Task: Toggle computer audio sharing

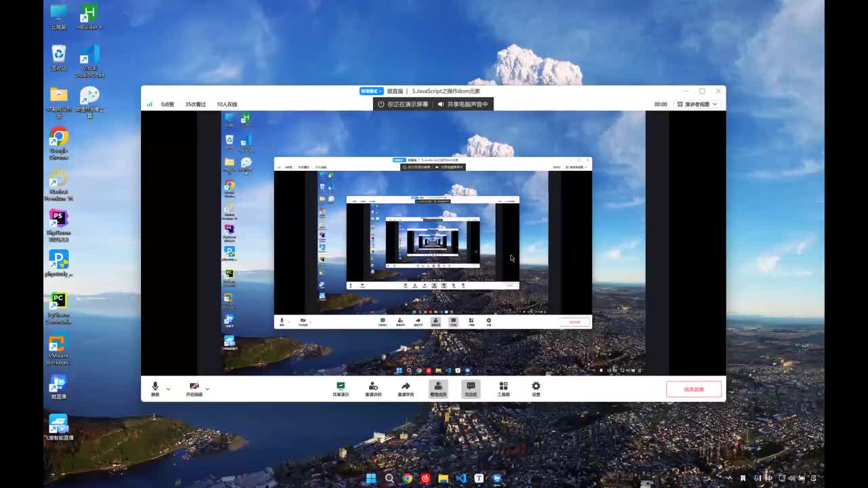Action: [462, 104]
